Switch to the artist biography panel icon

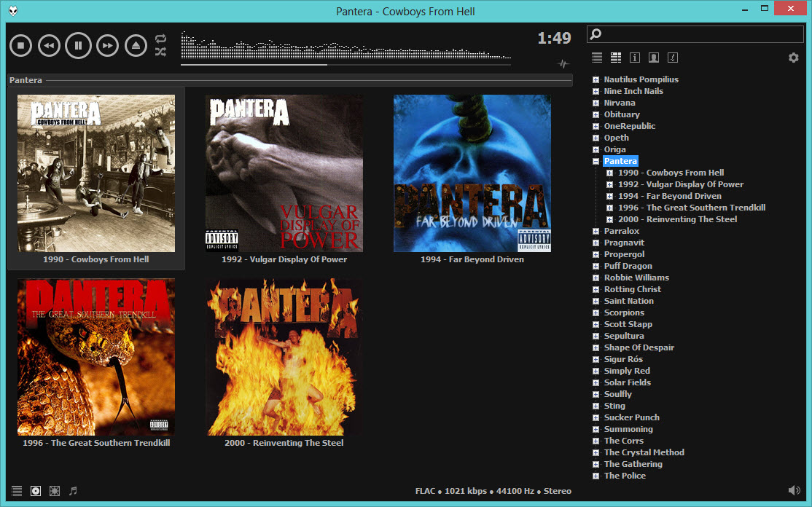[x=654, y=58]
